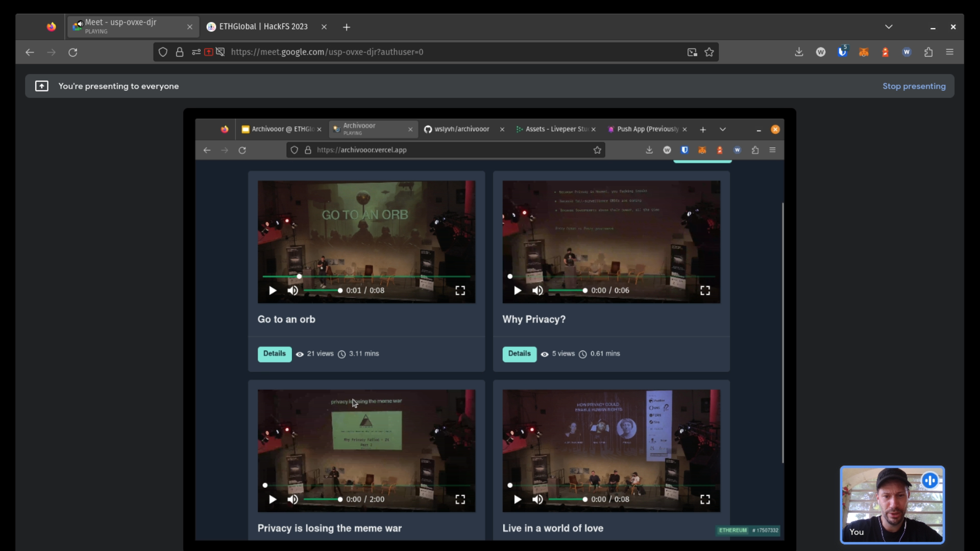
Task: Click progress bar of Go to an orb video
Action: click(x=366, y=277)
